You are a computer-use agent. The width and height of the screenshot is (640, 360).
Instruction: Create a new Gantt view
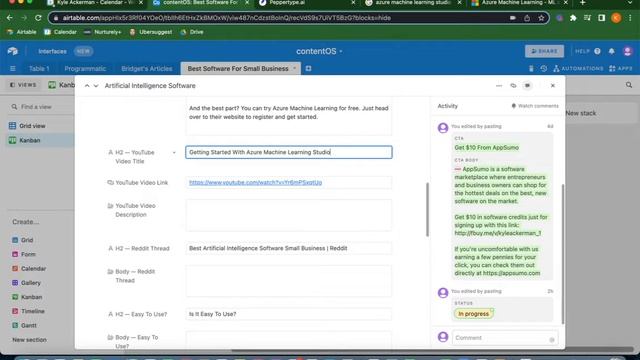(29, 325)
